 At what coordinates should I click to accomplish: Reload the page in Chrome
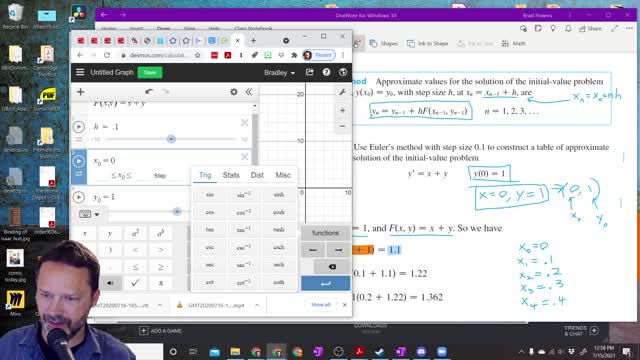107,55
